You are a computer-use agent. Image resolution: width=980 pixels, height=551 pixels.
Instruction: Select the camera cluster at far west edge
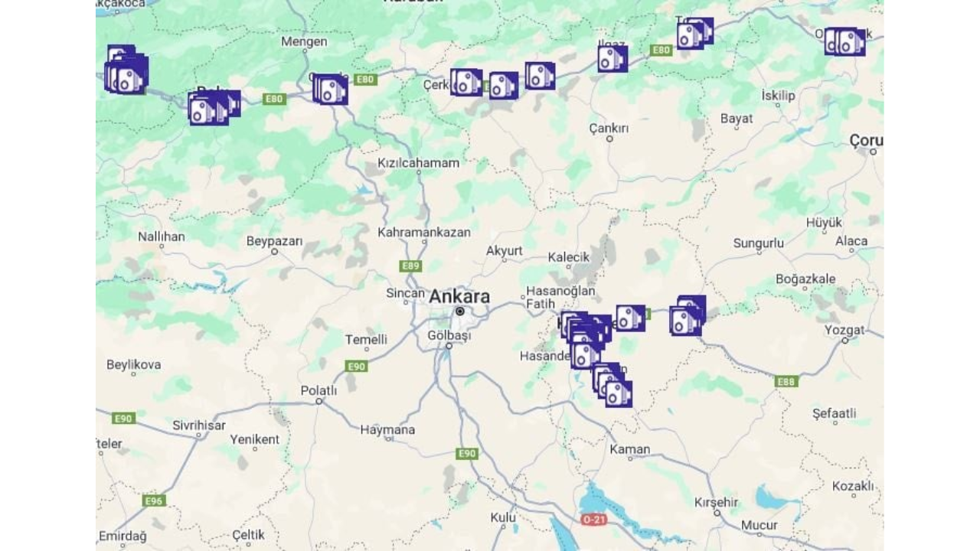click(126, 70)
